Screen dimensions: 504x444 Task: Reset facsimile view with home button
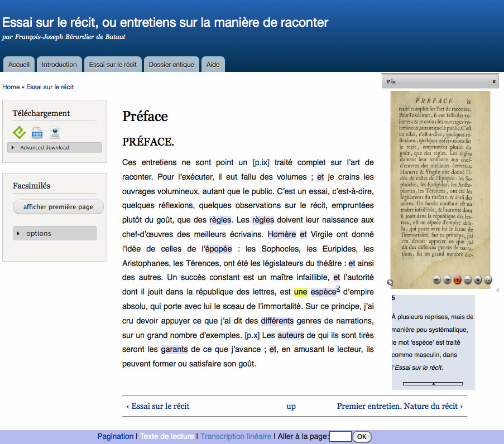[x=478, y=280]
